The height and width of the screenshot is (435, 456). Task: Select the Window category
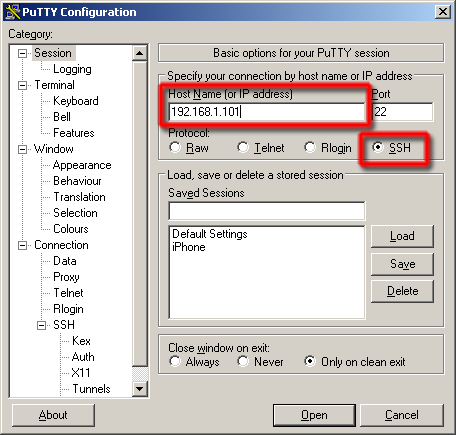pos(54,149)
